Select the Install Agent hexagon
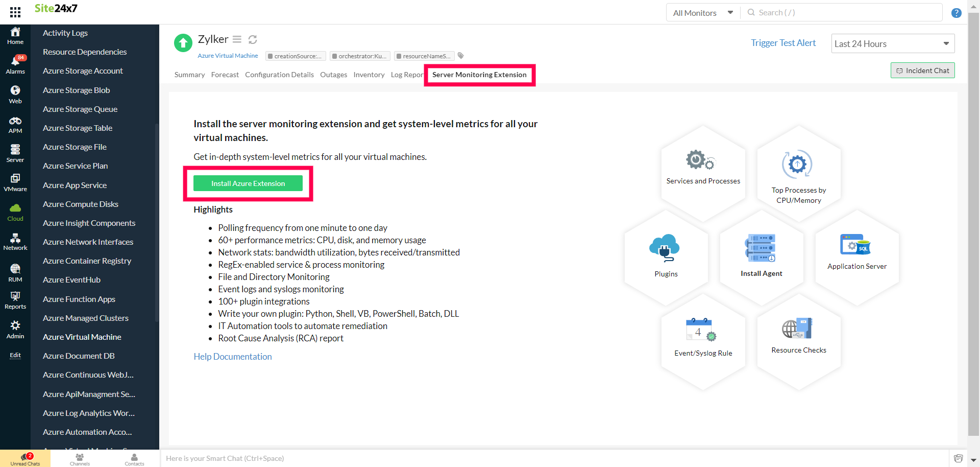The height and width of the screenshot is (467, 980). pos(761,253)
